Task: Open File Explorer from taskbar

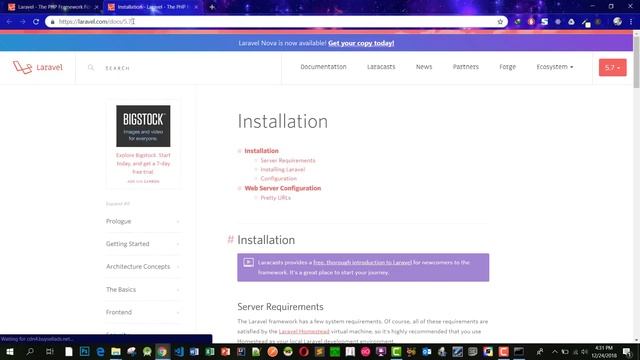Action: coord(116,351)
